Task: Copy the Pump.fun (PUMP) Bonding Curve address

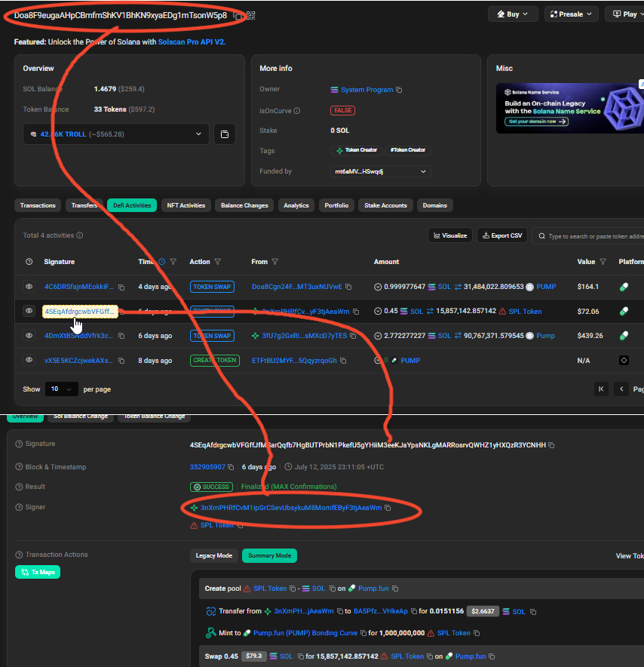Action: click(x=363, y=633)
